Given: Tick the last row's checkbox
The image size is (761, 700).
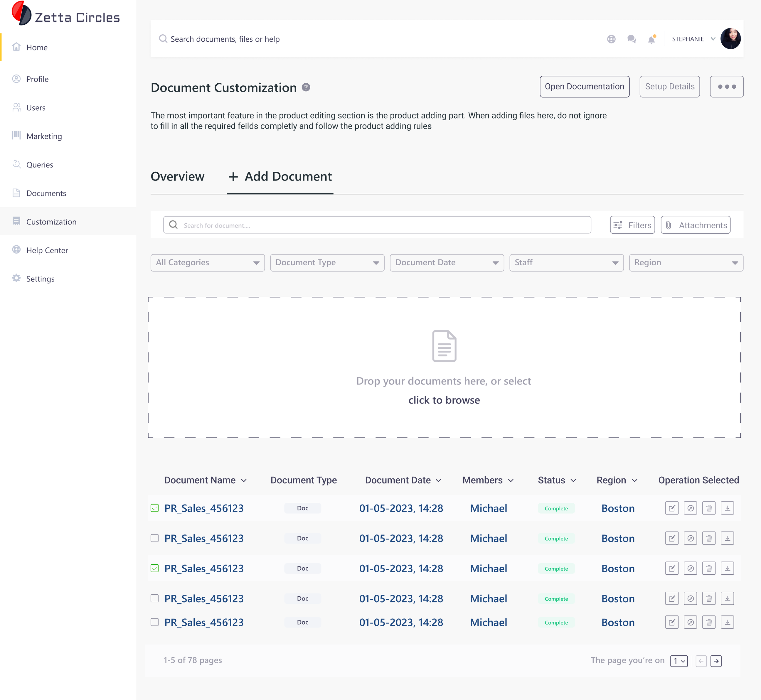Looking at the screenshot, I should click(155, 622).
